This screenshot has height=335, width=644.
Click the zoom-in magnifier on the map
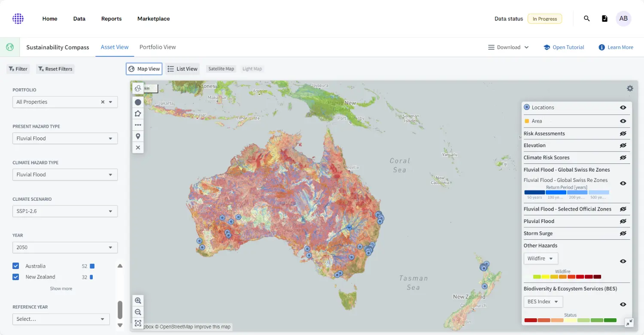[x=138, y=300]
